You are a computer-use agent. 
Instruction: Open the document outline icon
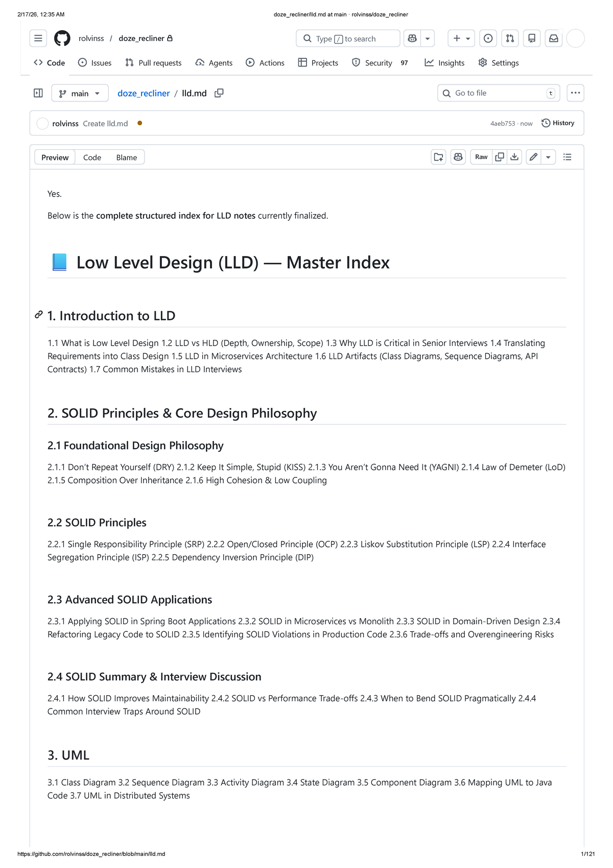[567, 157]
